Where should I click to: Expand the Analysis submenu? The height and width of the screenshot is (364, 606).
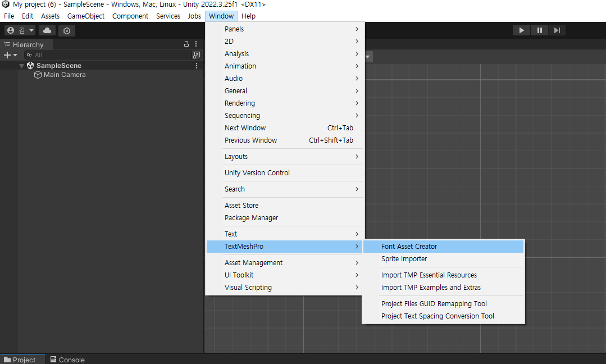285,54
